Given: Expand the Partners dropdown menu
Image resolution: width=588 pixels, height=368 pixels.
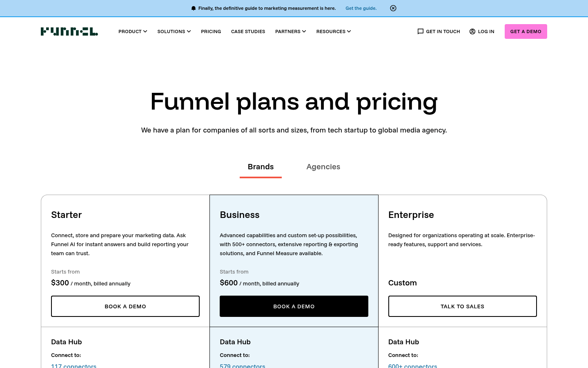Looking at the screenshot, I should point(290,31).
